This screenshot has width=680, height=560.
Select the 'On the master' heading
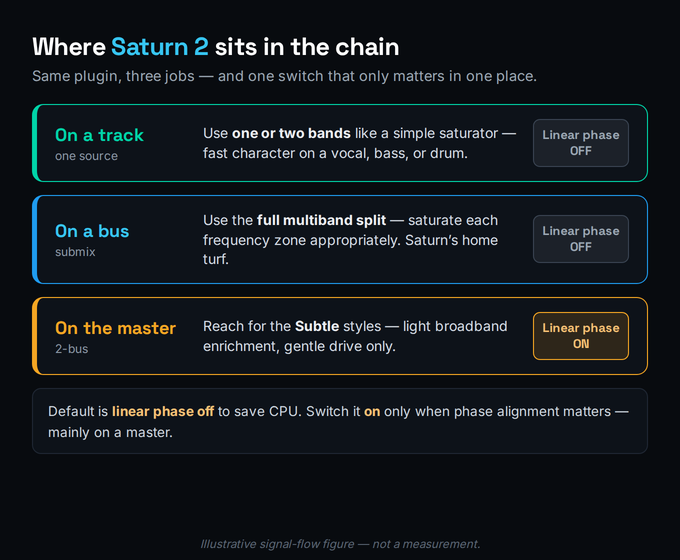[115, 328]
